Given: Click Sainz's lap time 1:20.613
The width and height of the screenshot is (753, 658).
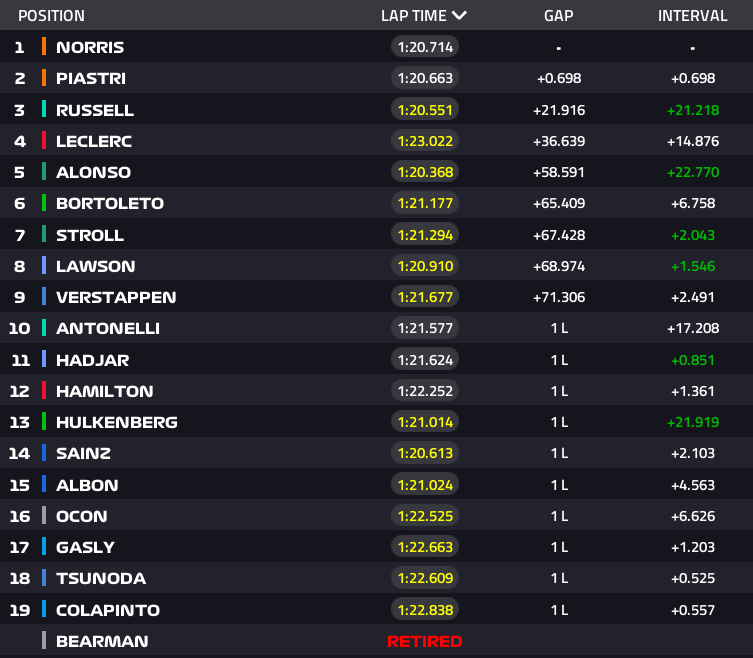Looking at the screenshot, I should (425, 453).
